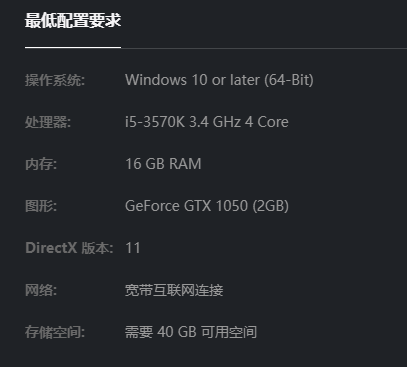This screenshot has width=407, height=367.
Task: Click the 存储空间 label
Action: click(x=55, y=332)
